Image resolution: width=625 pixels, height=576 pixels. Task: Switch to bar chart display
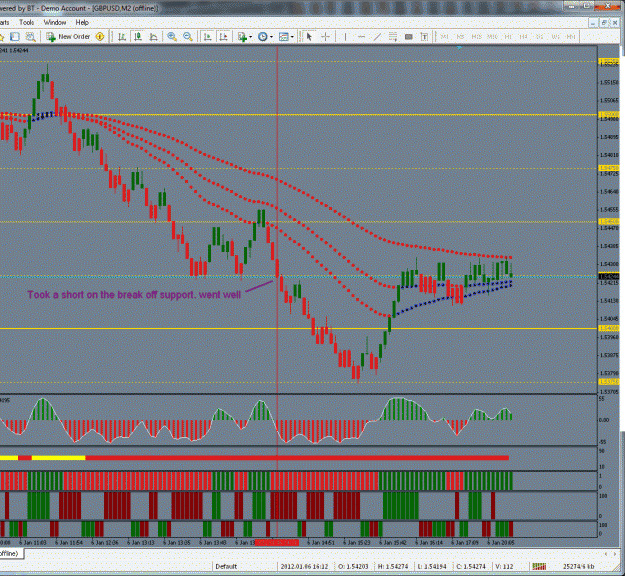coord(122,37)
